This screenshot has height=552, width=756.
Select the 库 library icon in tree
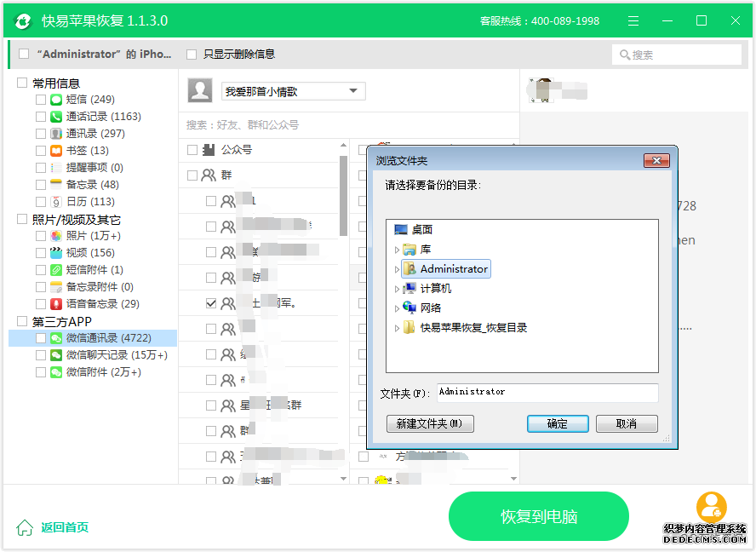pos(409,250)
